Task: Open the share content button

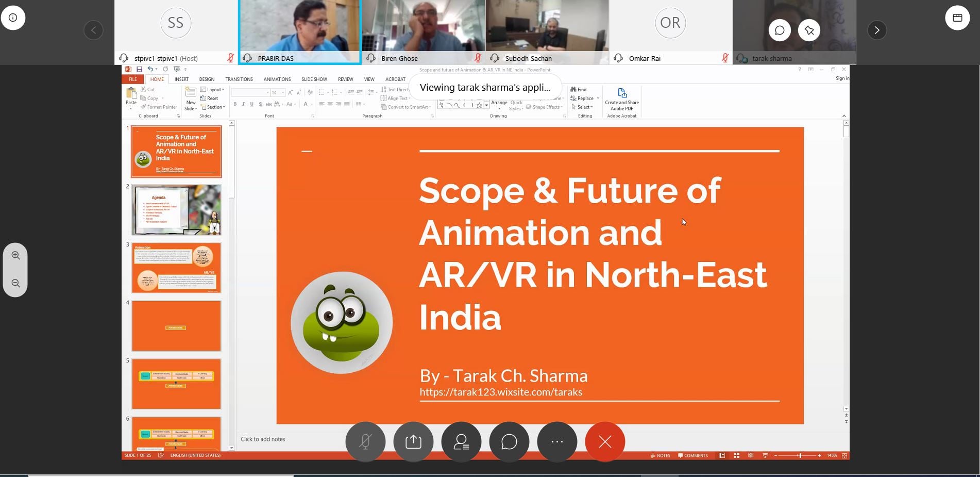Action: pos(413,442)
